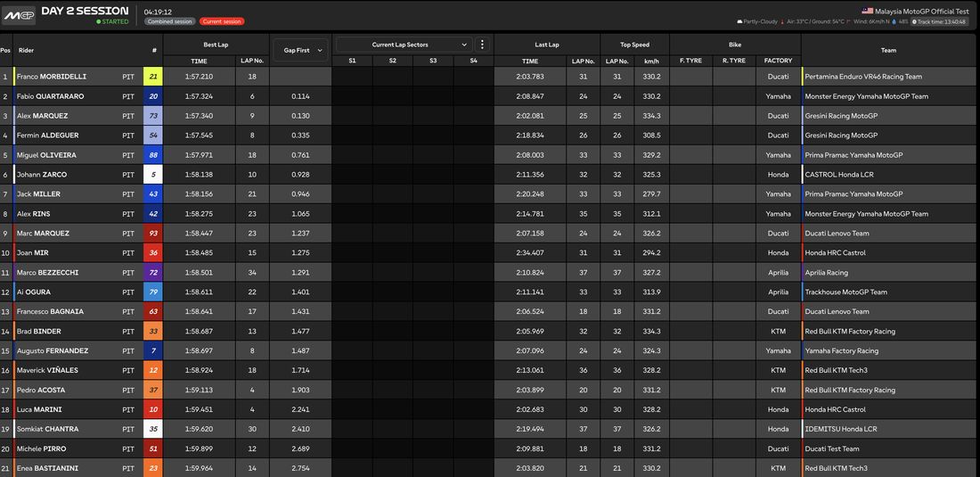
Task: Select rider Fermin ALDEGUER
Action: click(47, 135)
